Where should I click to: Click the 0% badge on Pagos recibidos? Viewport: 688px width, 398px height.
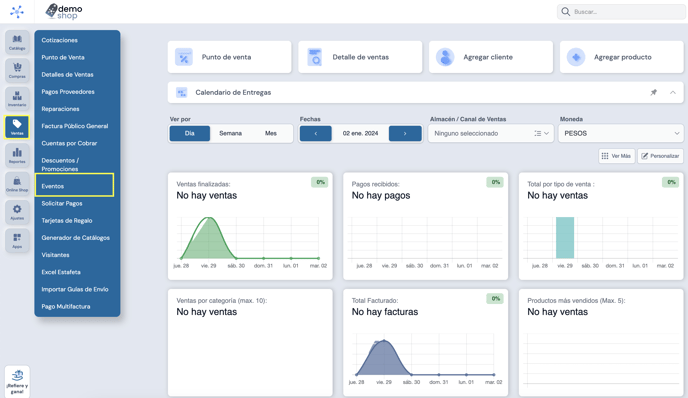495,182
